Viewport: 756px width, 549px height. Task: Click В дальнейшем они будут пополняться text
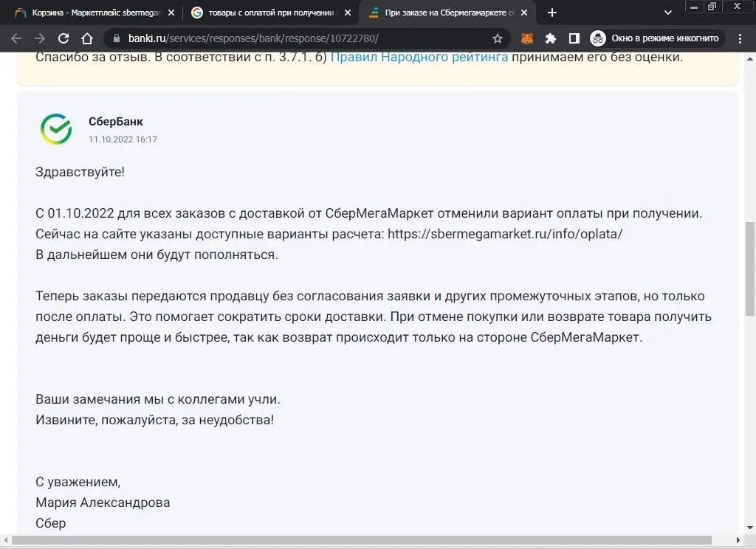tap(157, 255)
